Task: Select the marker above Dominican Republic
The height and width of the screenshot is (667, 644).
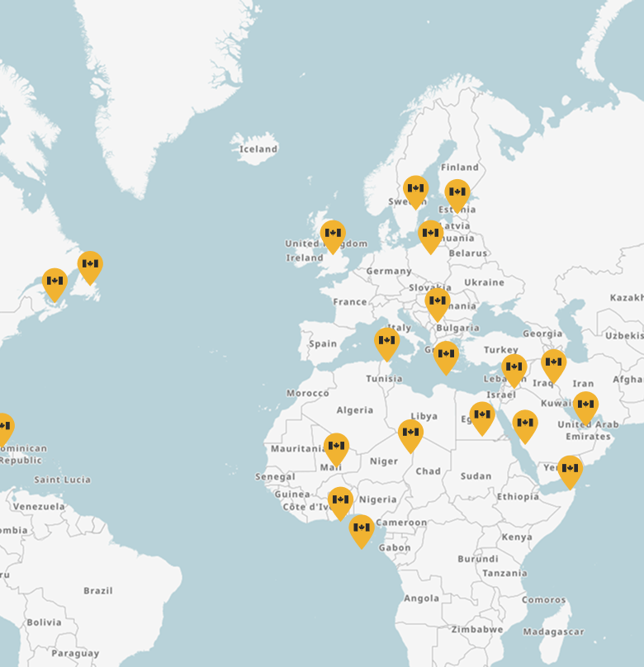Action: point(4,428)
